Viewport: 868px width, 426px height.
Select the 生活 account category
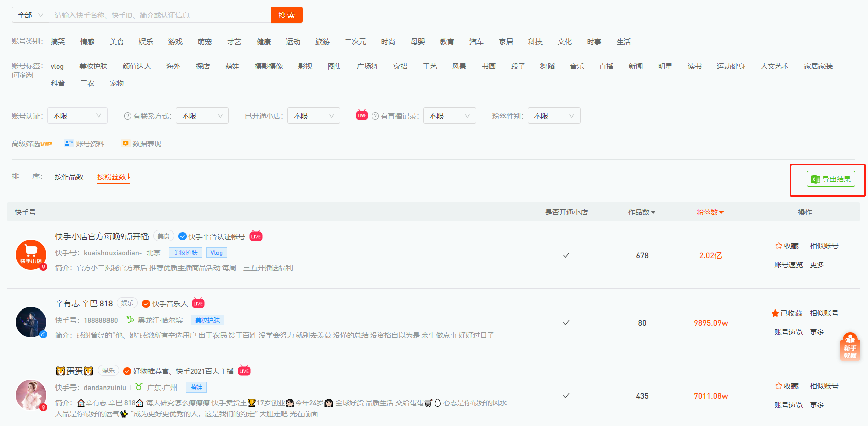click(624, 42)
